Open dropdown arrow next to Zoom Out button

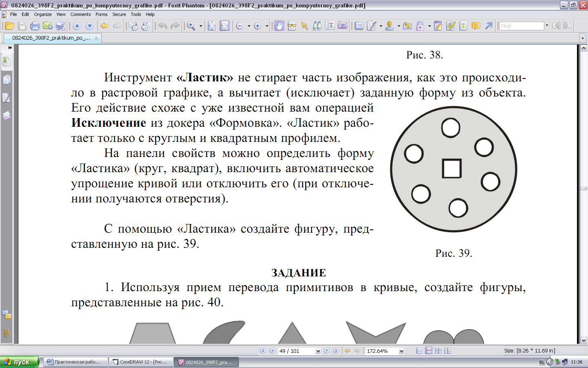coord(249,26)
